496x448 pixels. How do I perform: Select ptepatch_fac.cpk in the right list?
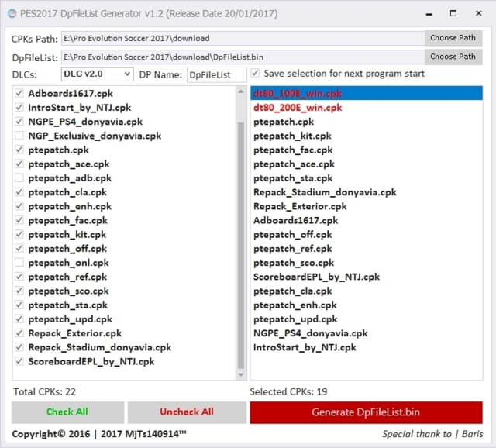point(367,150)
